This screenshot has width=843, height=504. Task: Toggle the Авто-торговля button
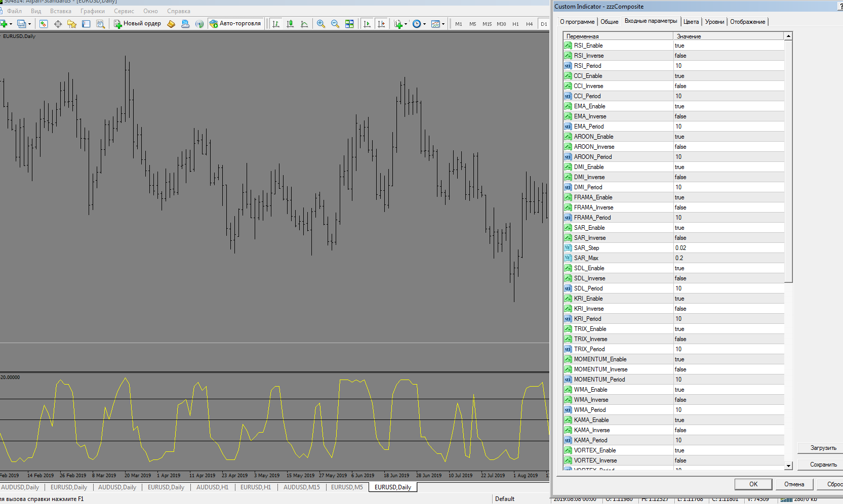235,24
